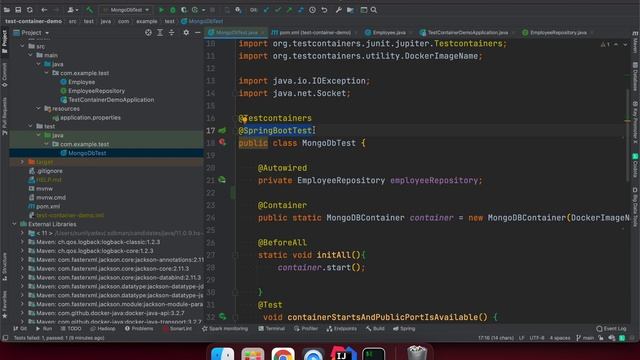Screen dimensions: 640x360
Task: Expand all icon in Project panel header
Action: (160, 33)
